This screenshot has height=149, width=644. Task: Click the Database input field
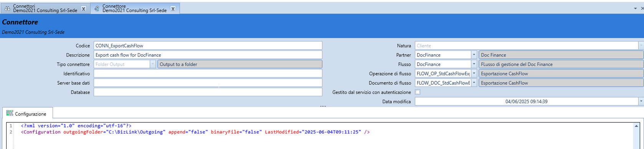[x=208, y=92]
